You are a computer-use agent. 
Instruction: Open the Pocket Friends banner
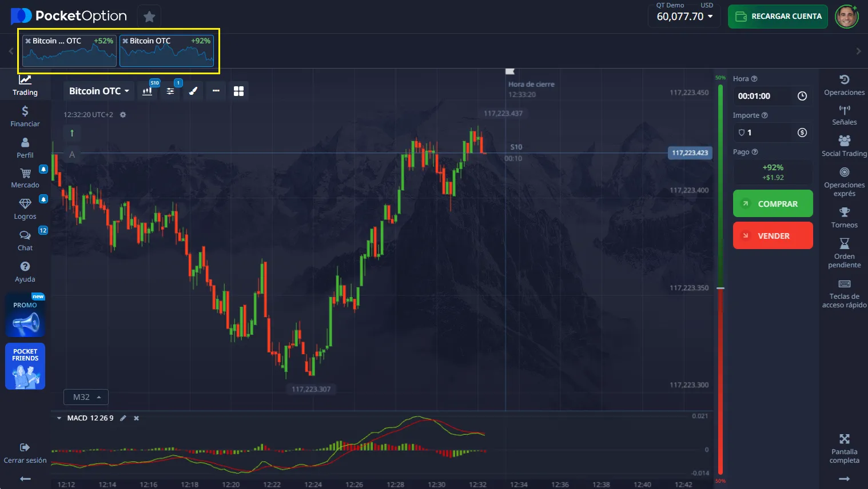[x=25, y=366]
